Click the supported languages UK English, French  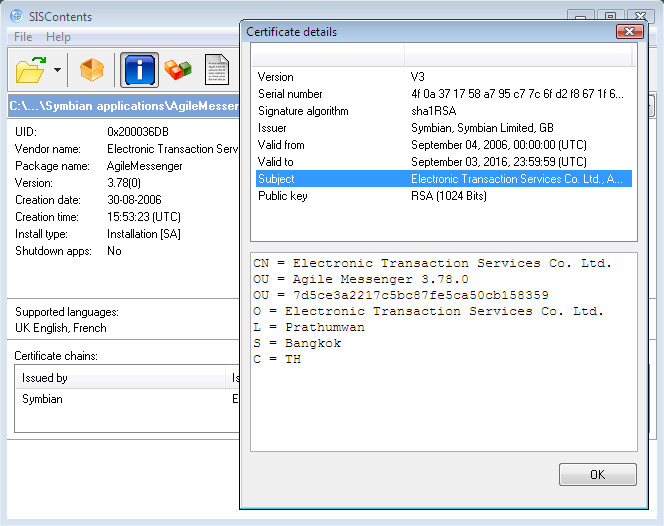pyautogui.click(x=61, y=328)
